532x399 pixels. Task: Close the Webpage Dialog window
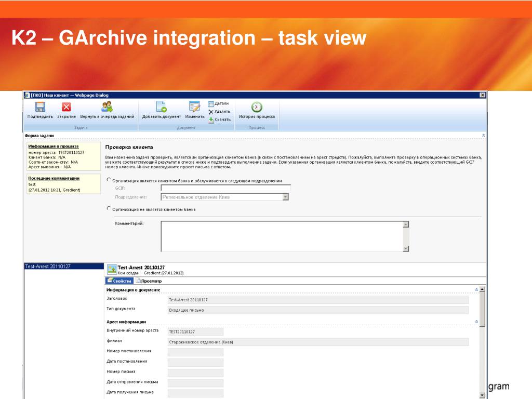[x=483, y=95]
